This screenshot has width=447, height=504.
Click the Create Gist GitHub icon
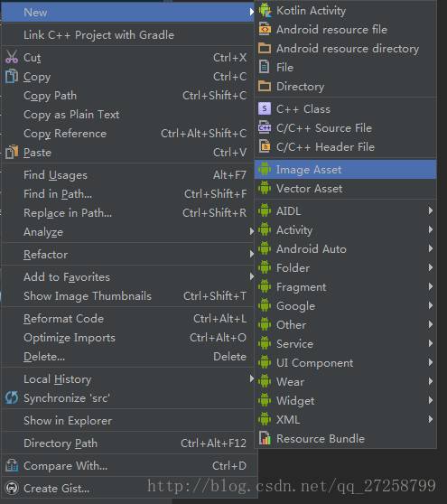point(12,489)
